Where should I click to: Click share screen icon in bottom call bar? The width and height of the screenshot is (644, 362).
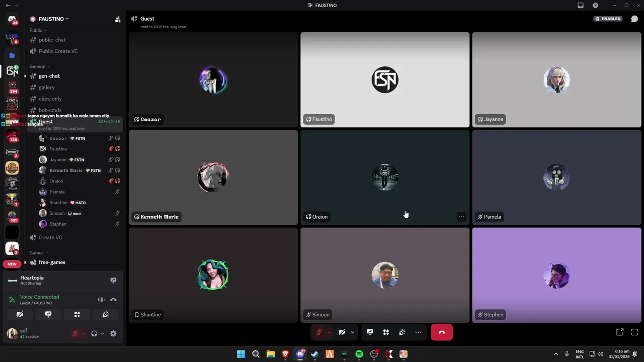pyautogui.click(x=370, y=332)
